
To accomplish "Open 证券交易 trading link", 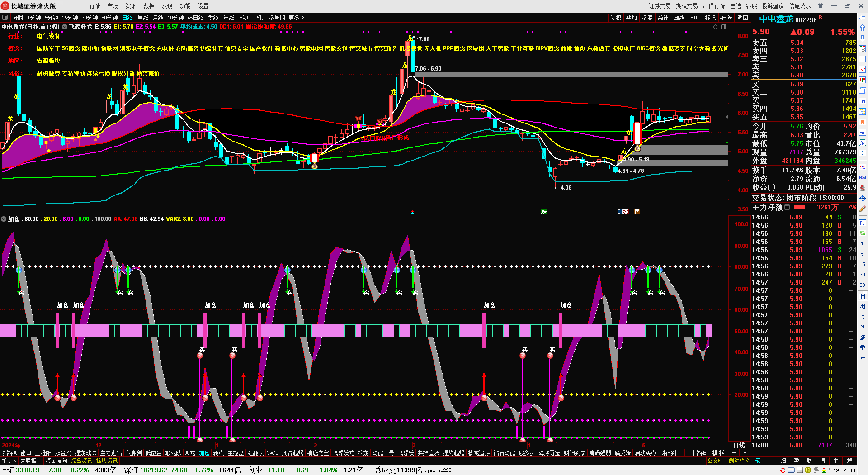I will coord(660,6).
